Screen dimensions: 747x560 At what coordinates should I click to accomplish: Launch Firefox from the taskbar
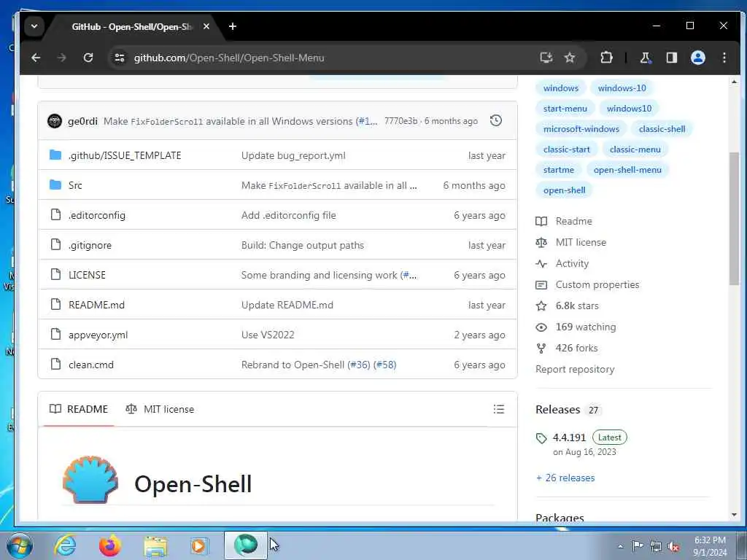(109, 545)
